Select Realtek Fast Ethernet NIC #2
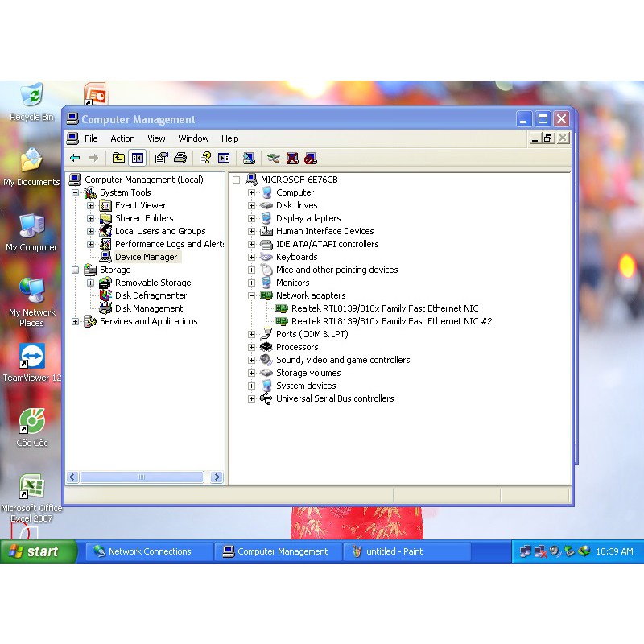 click(x=391, y=321)
